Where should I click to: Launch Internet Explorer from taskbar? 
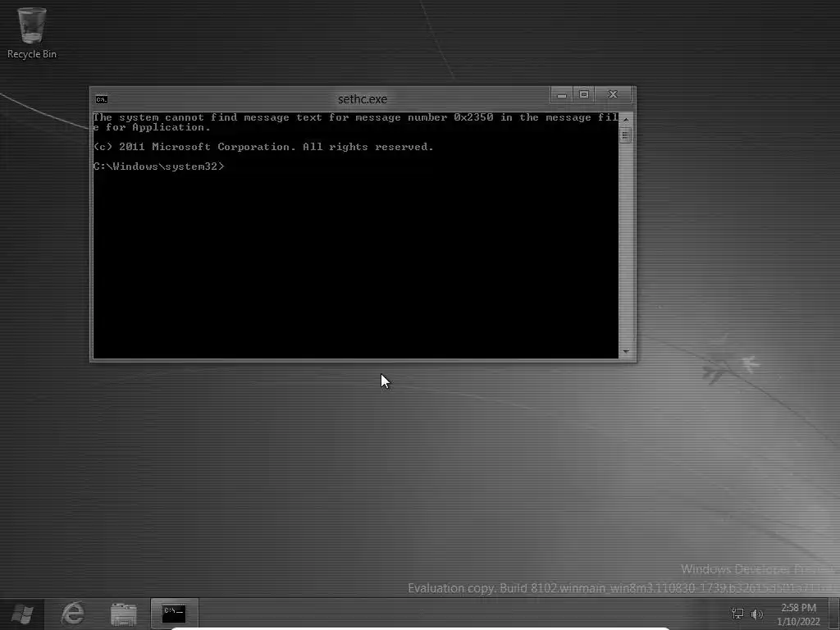[x=73, y=614]
